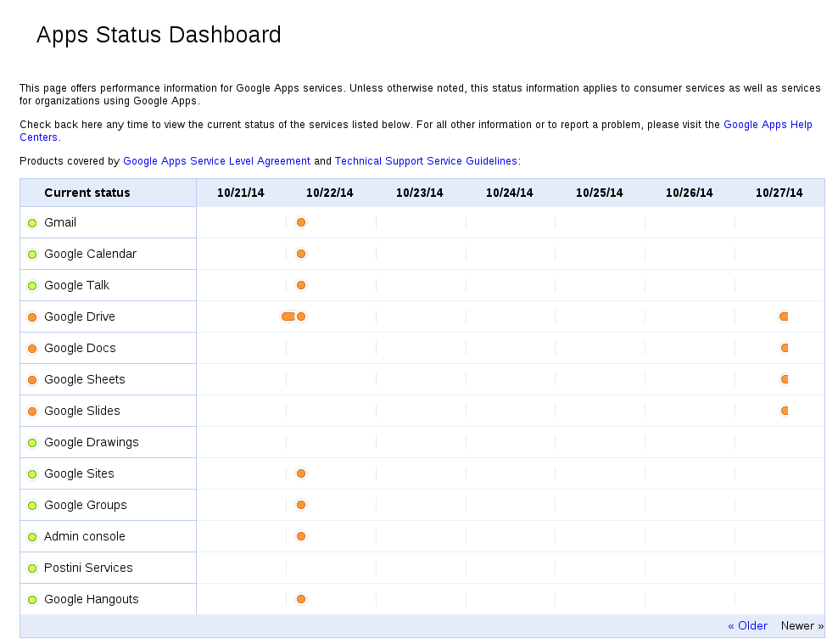Click the green status dot for Google Talk
This screenshot has height=644, width=838.
32,286
